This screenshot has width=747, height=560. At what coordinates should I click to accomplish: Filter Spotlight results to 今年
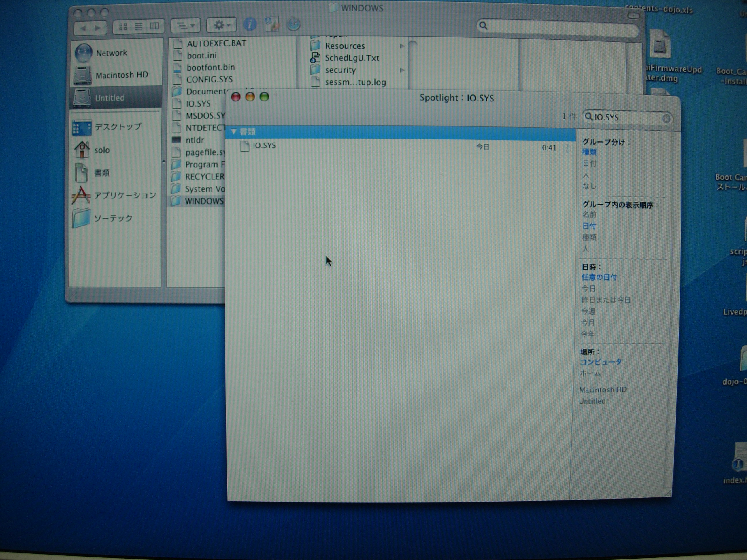coord(587,334)
